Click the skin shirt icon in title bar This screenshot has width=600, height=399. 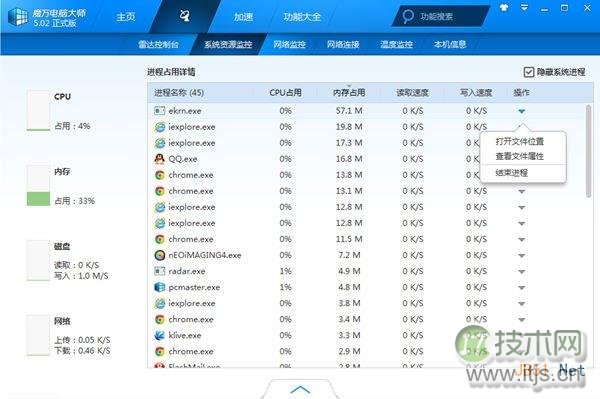point(504,8)
